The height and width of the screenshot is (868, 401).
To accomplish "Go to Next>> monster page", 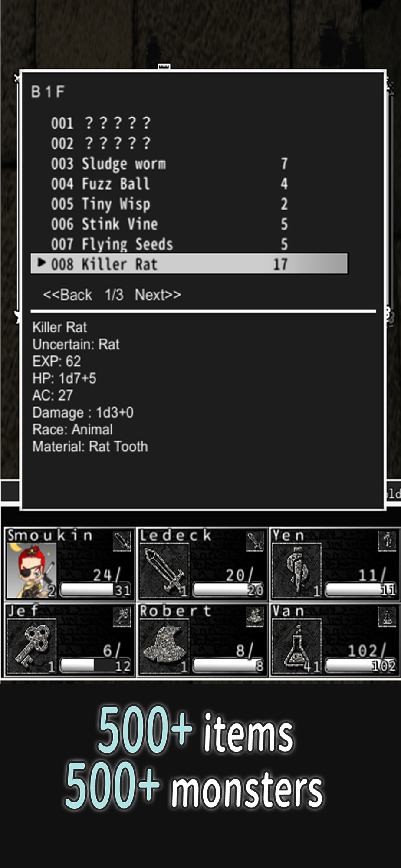I will click(x=158, y=295).
